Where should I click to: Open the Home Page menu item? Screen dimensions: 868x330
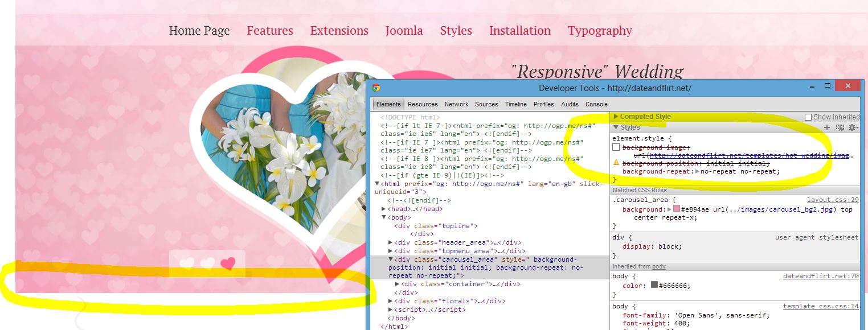(199, 31)
